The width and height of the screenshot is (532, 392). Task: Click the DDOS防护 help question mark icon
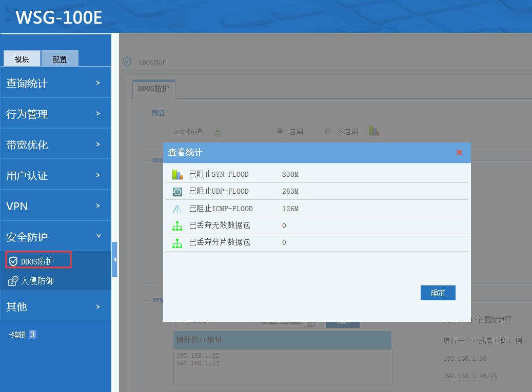(218, 132)
